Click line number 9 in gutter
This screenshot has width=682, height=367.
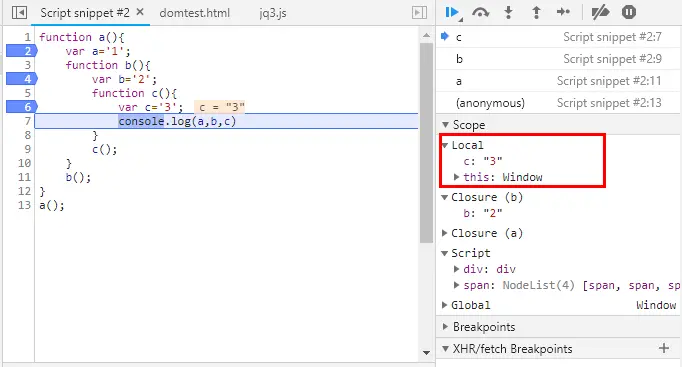click(x=27, y=149)
